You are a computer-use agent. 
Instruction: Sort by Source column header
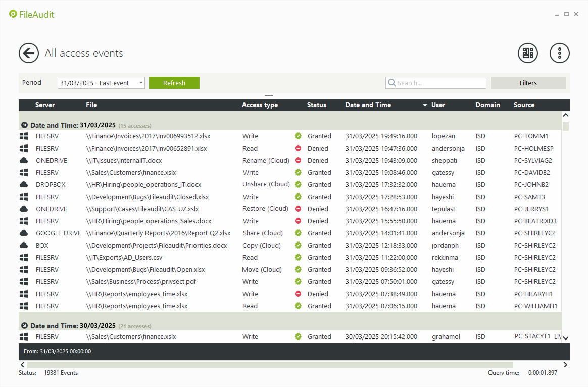(x=524, y=105)
